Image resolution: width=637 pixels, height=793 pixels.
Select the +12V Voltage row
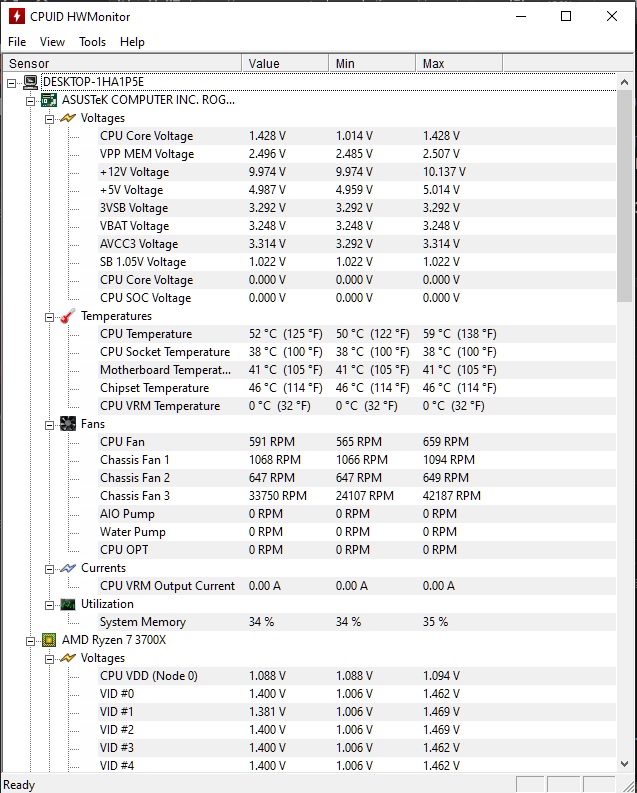(x=356, y=172)
